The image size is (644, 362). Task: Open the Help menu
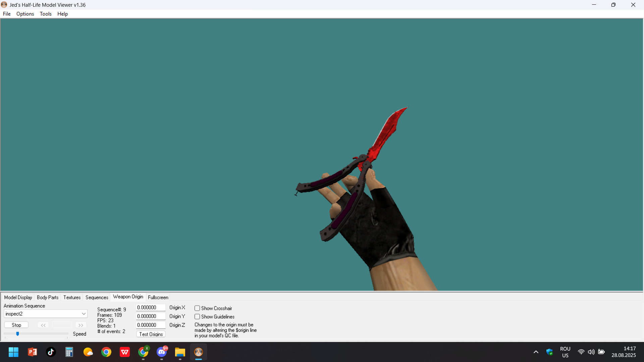[62, 14]
